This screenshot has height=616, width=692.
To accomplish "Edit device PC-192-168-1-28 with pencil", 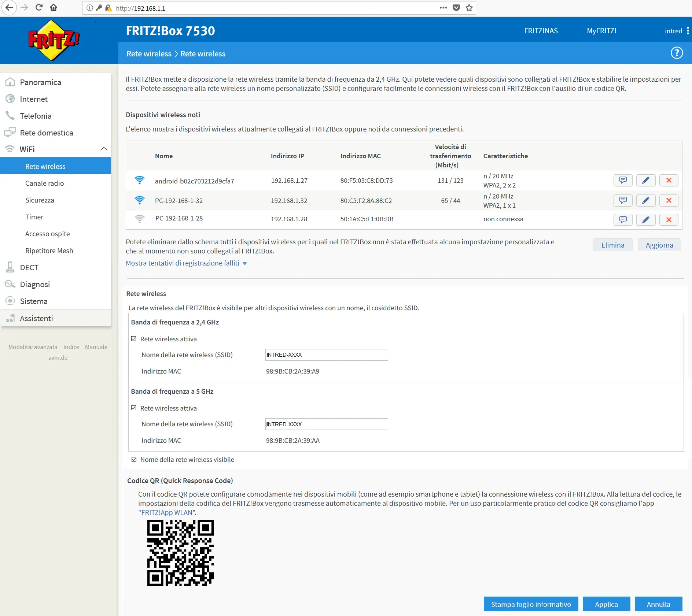I will pos(646,220).
